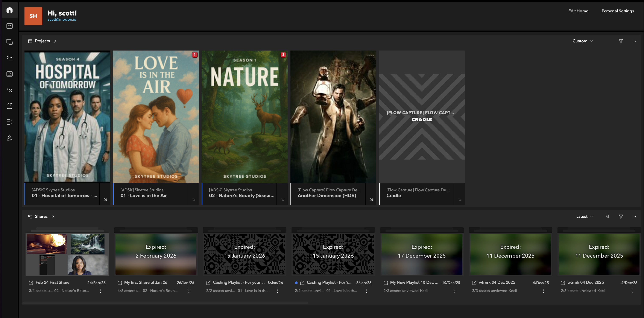Screen dimensions: 644x318
Task: Click the horizontal scrollbar under Shares
Action: pyautogui.click(x=165, y=303)
